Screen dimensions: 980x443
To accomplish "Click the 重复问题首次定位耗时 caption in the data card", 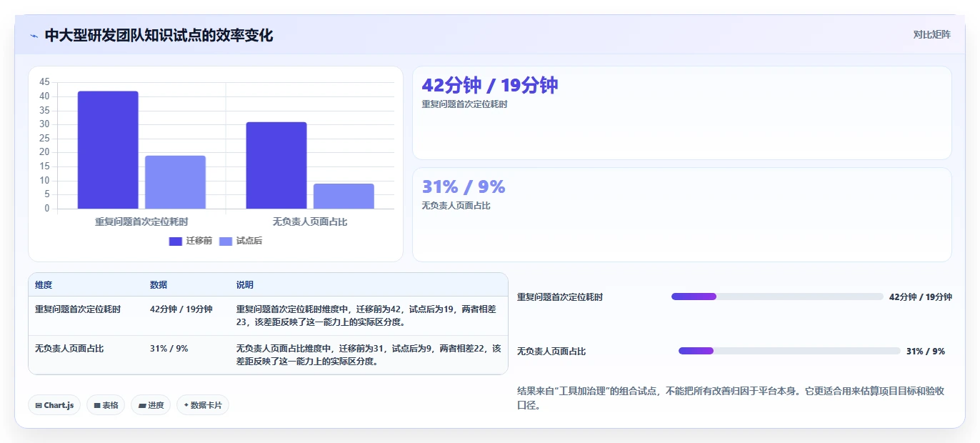I will click(464, 104).
